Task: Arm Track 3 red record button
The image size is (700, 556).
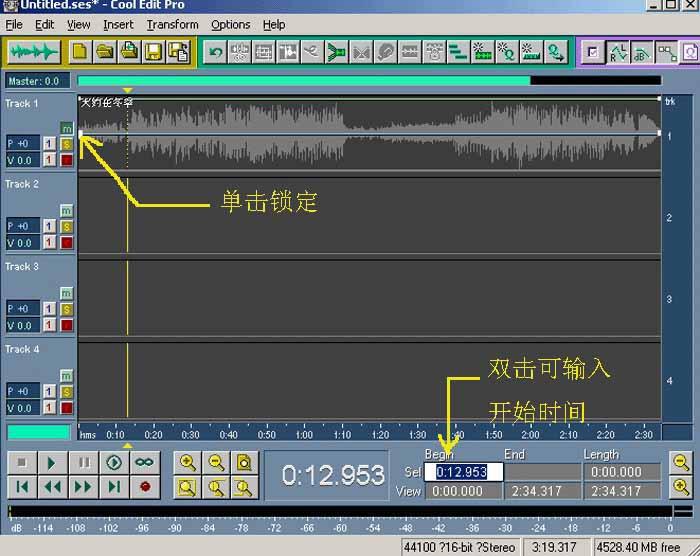Action: tap(66, 325)
